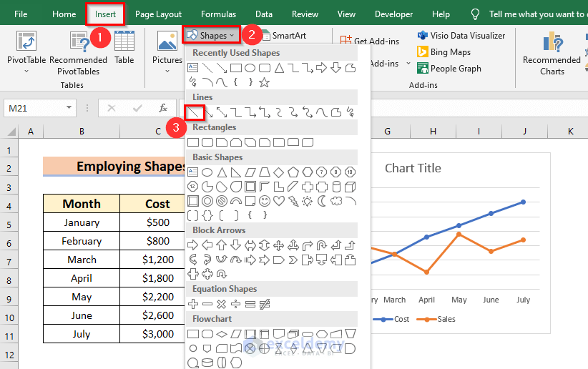Choose the Not Equal equation shape

(x=265, y=304)
